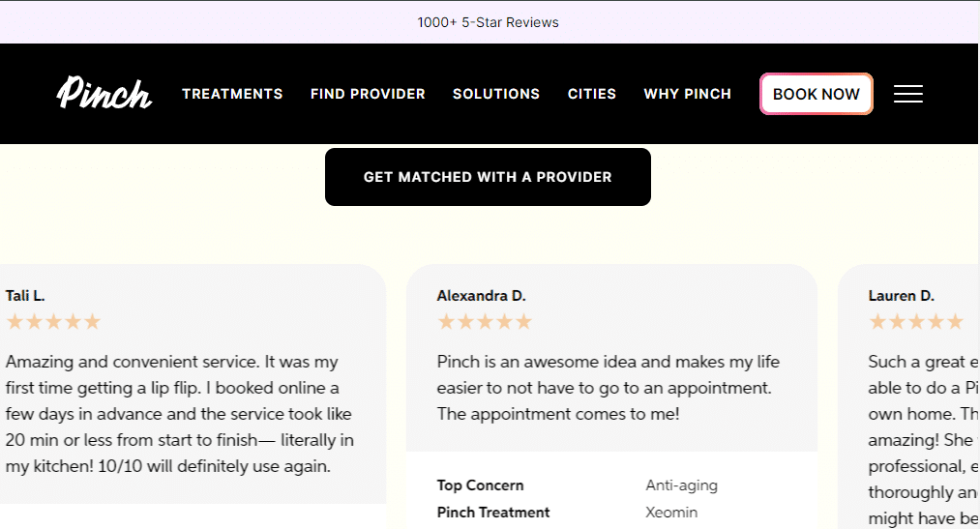Open the Treatments menu
Screen dimensions: 980x529
coord(232,94)
